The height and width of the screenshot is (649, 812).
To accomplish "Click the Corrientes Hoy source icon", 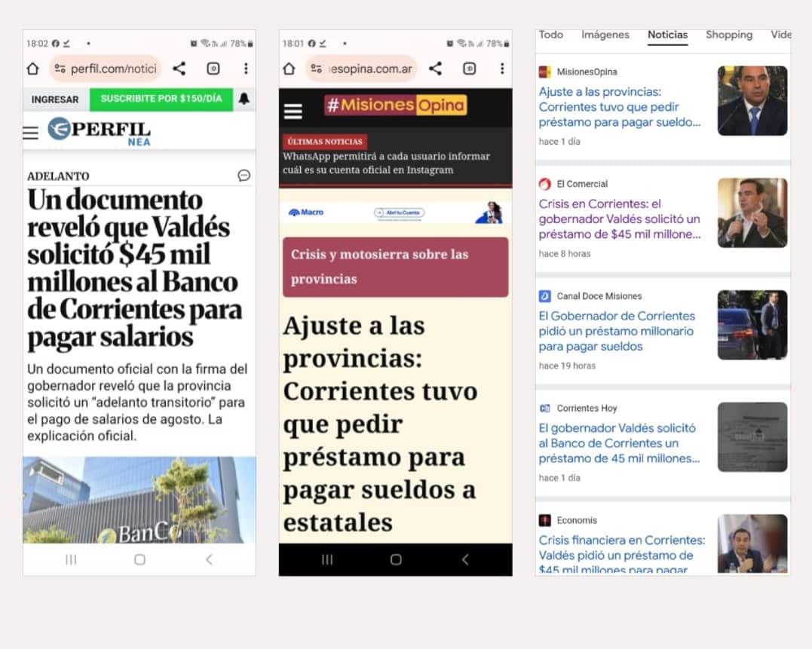I will pos(545,408).
